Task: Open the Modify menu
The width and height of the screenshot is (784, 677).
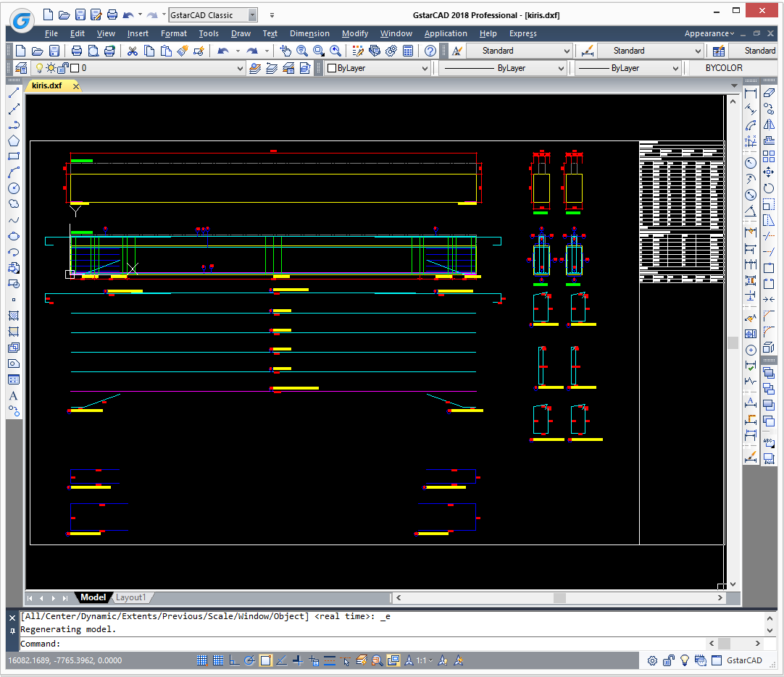Action: [x=355, y=33]
